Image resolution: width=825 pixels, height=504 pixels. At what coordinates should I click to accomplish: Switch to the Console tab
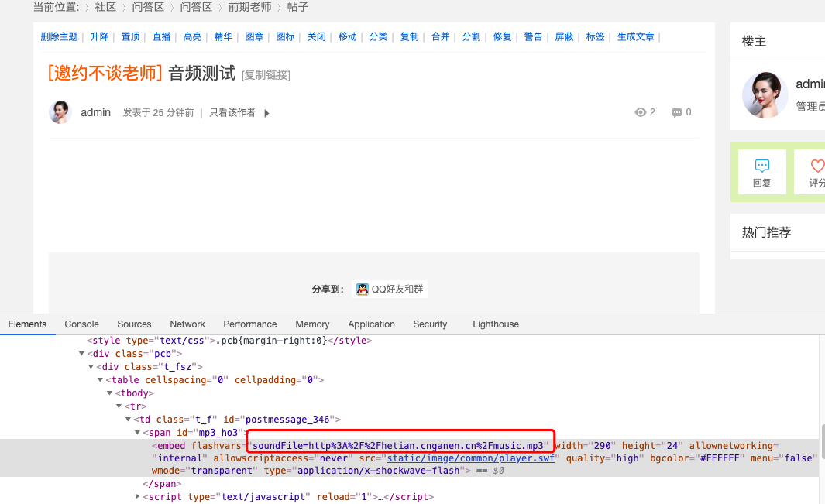pos(81,324)
